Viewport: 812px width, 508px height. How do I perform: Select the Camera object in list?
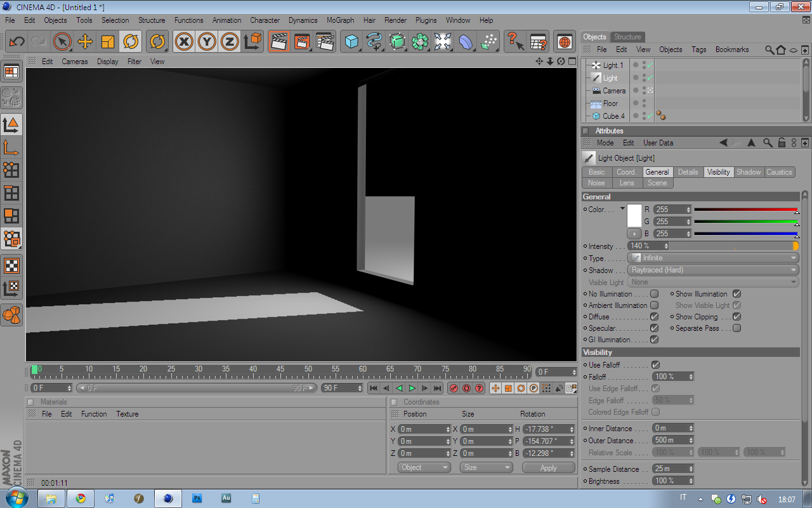click(614, 91)
